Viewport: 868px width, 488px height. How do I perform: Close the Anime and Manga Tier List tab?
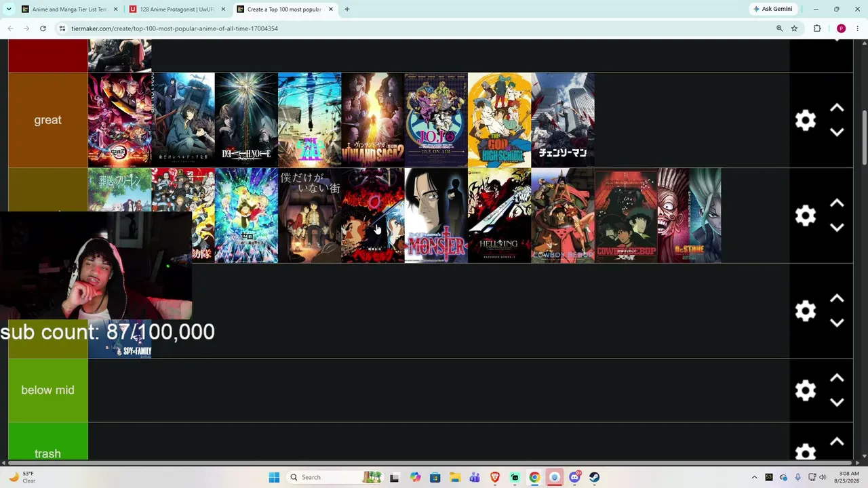click(115, 9)
